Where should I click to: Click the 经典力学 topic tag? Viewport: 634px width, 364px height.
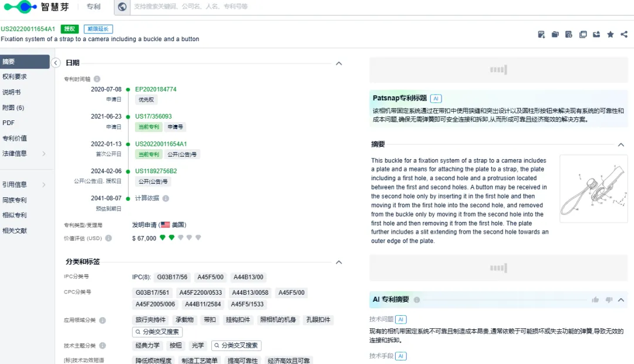(x=147, y=346)
